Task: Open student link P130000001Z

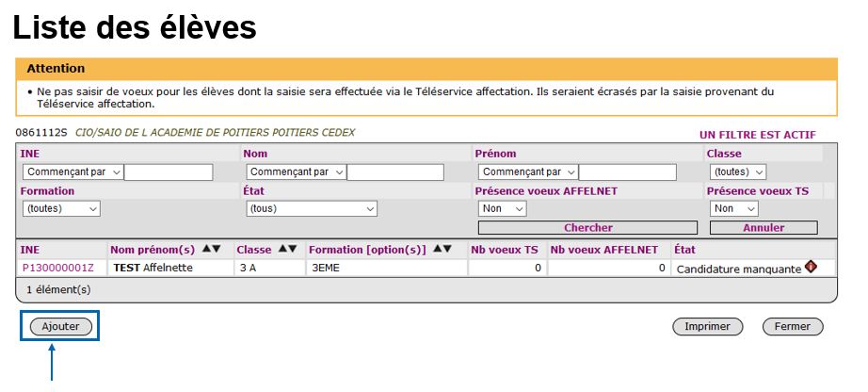Action: 58,269
